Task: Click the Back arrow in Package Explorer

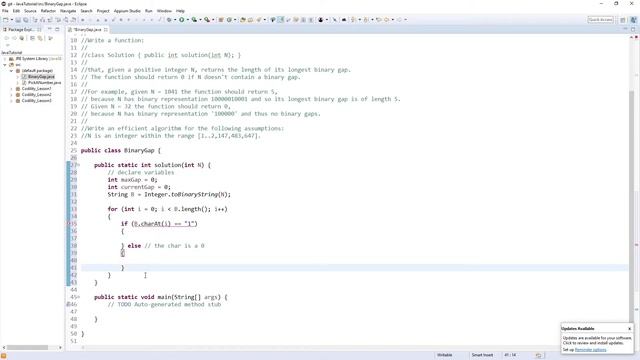Action: (7, 38)
